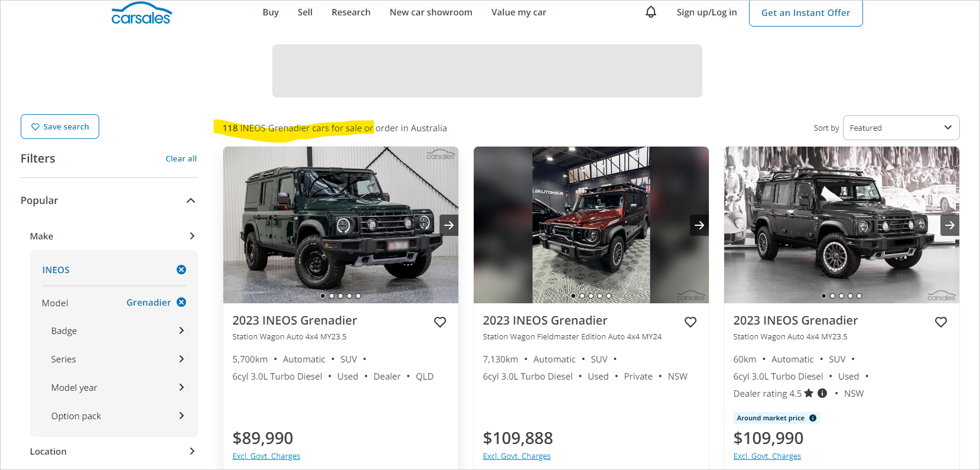Open the New car showroom menu
Image resolution: width=980 pixels, height=470 pixels.
(x=431, y=12)
